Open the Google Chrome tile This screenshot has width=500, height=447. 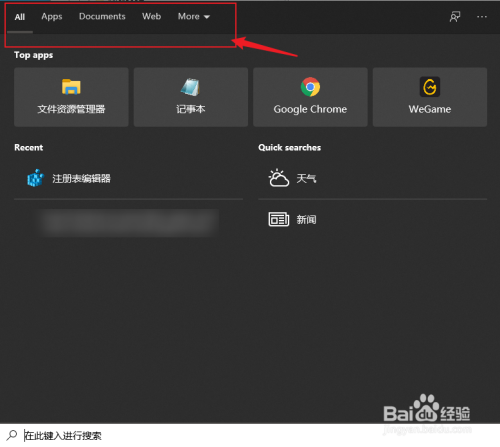(310, 97)
